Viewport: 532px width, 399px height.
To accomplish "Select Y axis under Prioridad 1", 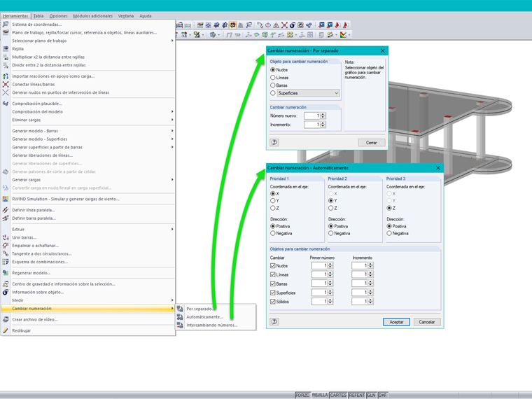I will click(273, 200).
